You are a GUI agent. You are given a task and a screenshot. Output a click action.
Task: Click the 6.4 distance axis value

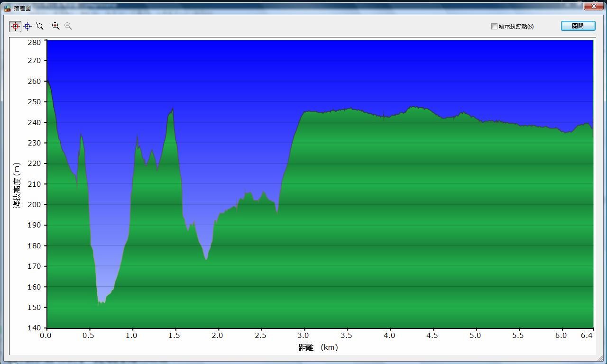coord(587,336)
